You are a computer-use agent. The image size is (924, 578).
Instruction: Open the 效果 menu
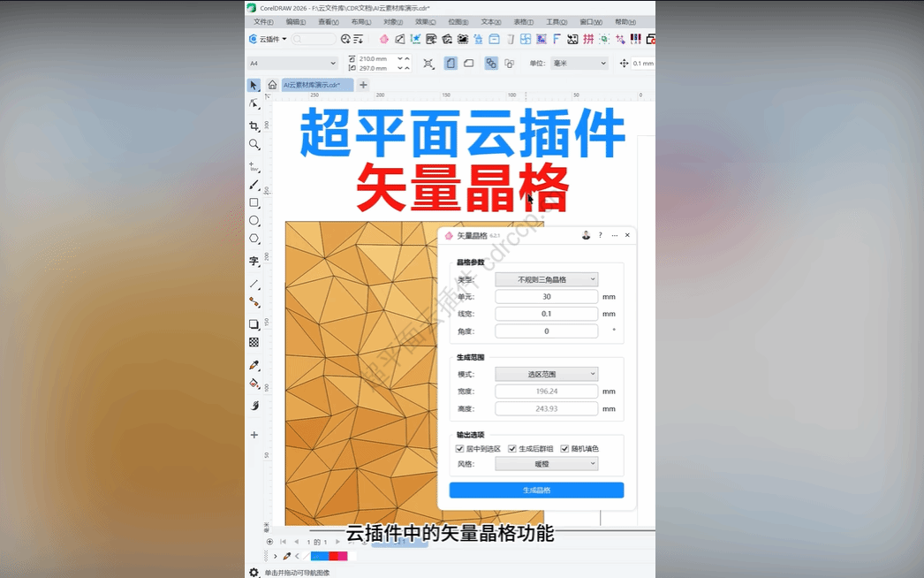(426, 22)
